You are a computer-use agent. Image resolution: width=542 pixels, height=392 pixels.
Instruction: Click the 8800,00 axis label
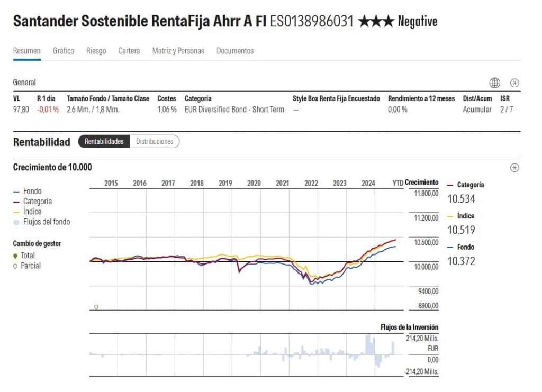click(x=428, y=306)
